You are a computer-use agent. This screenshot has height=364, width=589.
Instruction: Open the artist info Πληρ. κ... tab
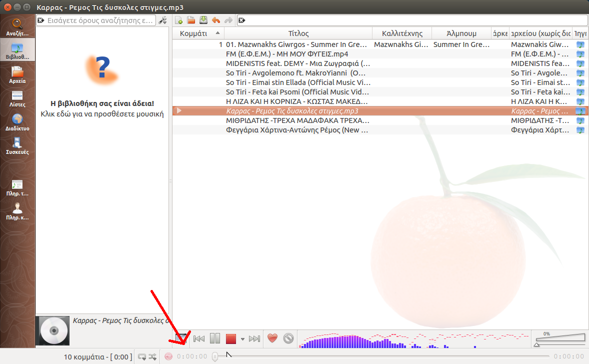pyautogui.click(x=17, y=211)
